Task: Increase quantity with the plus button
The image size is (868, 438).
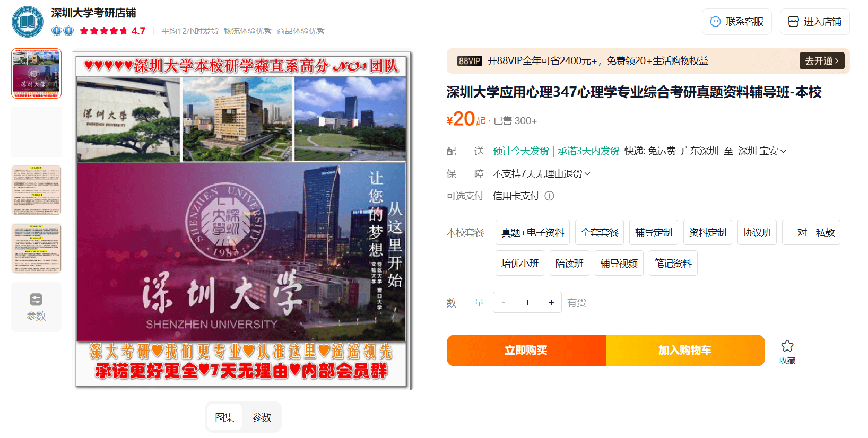Action: 551,302
